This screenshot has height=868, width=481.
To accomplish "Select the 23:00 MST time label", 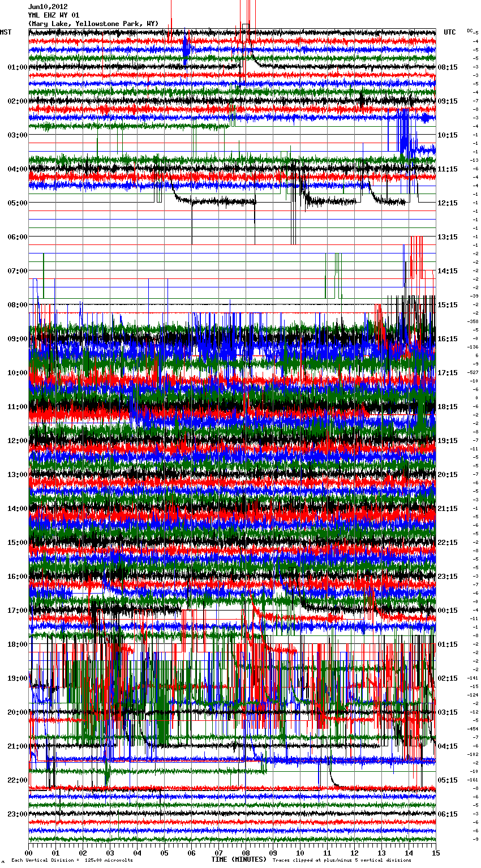I will 18,814.
